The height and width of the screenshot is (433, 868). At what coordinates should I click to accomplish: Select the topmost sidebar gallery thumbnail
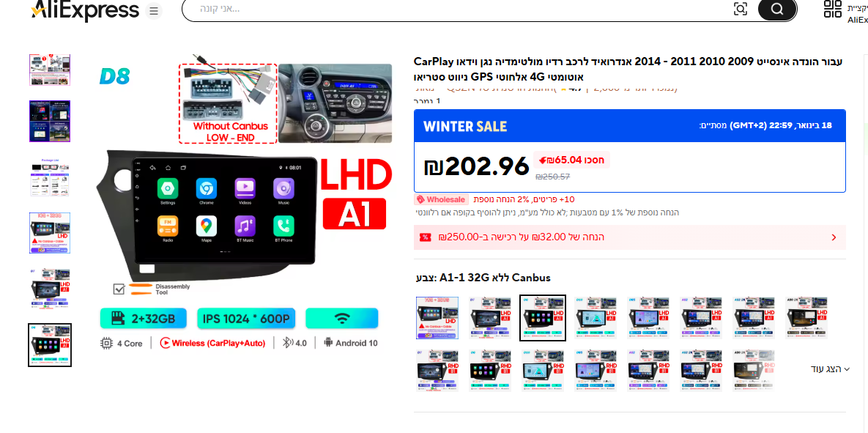49,70
